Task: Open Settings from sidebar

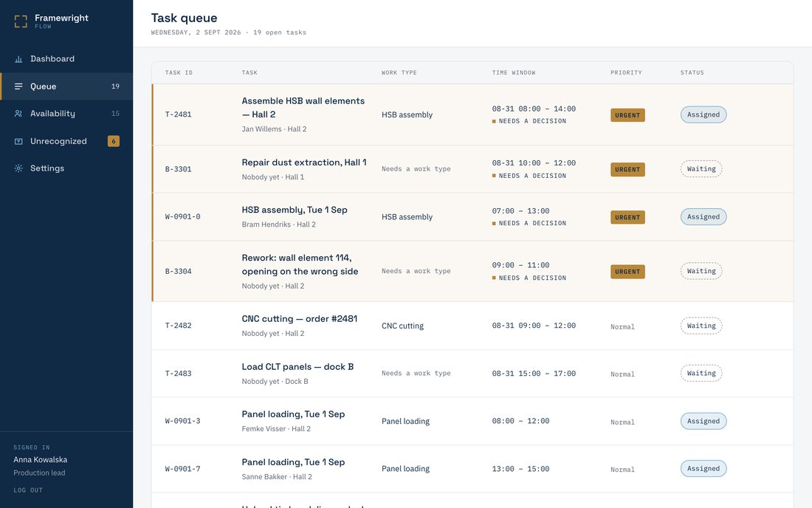Action: [x=66, y=168]
